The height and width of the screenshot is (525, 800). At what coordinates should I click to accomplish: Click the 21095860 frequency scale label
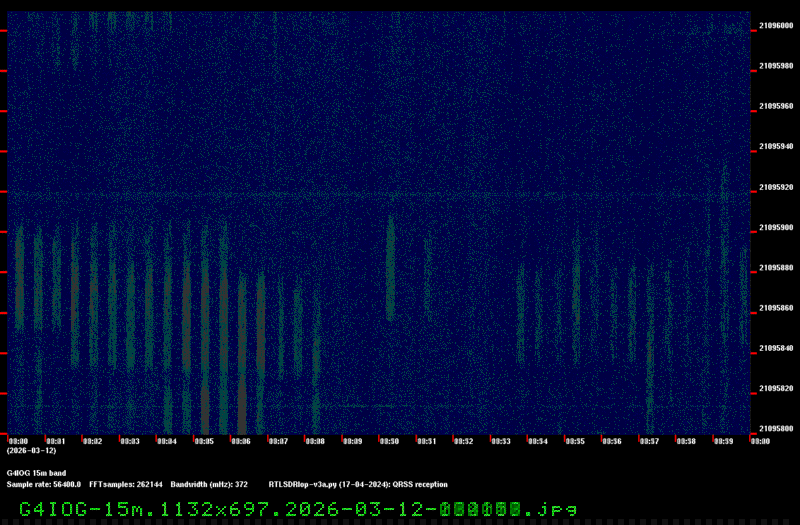click(776, 309)
